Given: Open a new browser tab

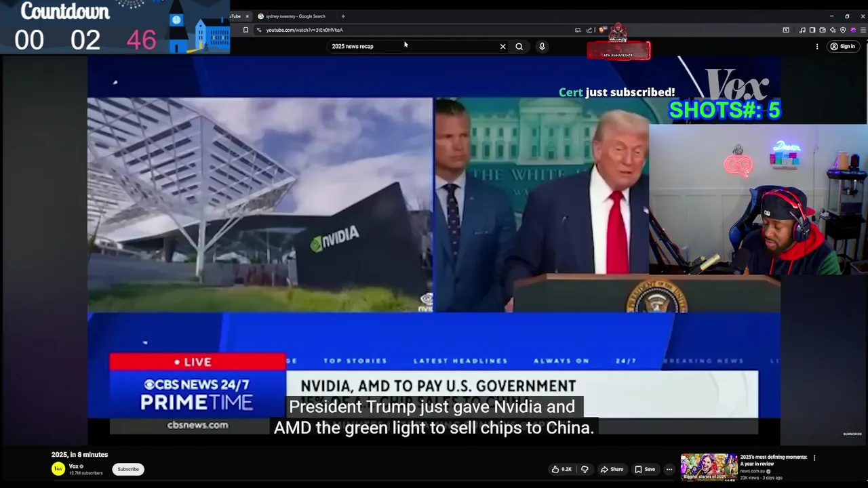Looking at the screenshot, I should pos(343,16).
